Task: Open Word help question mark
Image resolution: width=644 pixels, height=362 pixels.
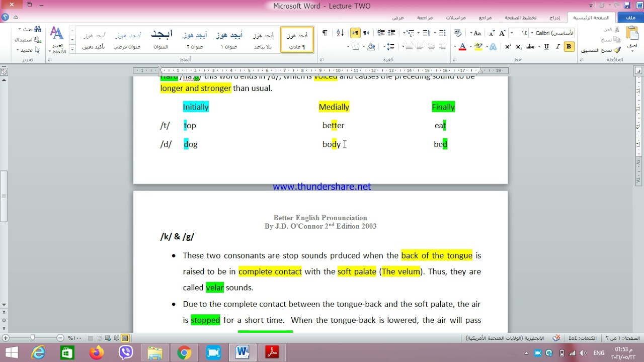Action: point(5,17)
